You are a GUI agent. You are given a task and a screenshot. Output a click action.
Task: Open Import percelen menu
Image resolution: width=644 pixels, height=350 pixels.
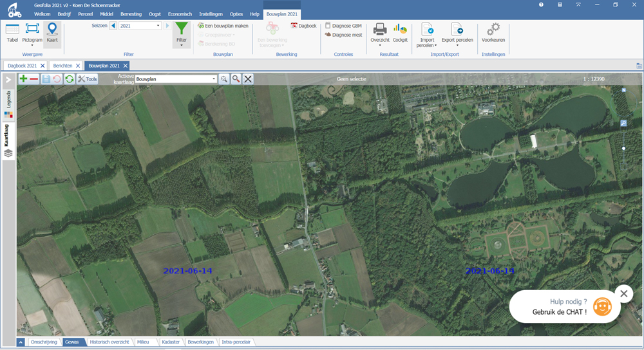click(x=427, y=35)
